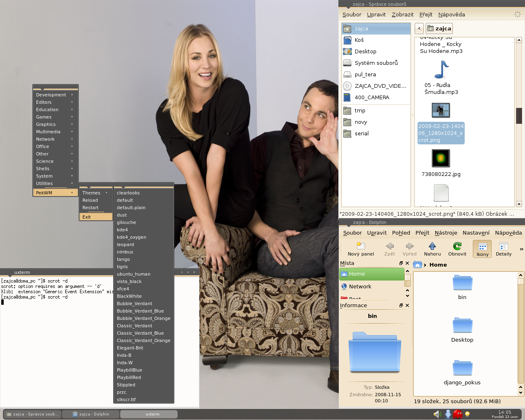The height and width of the screenshot is (420, 525).
Task: Click the blue download arrow tray icon
Action: (448, 414)
